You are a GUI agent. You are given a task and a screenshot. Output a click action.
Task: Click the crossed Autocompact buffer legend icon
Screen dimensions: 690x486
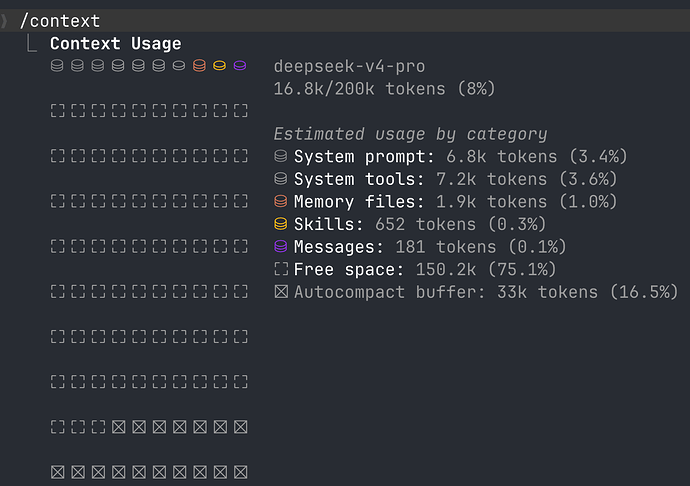[281, 291]
